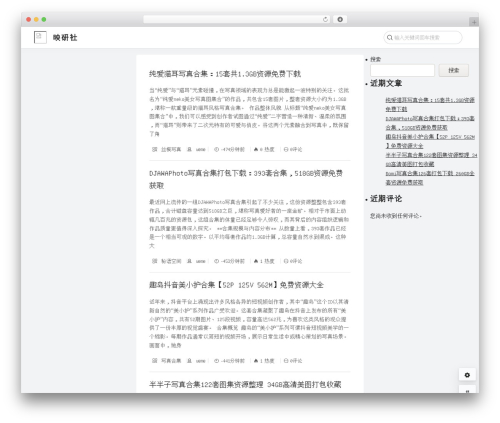Open sidebar recent post DJAWAPhoto写真合集
Viewport: 500px width, 423px height.
430,123
